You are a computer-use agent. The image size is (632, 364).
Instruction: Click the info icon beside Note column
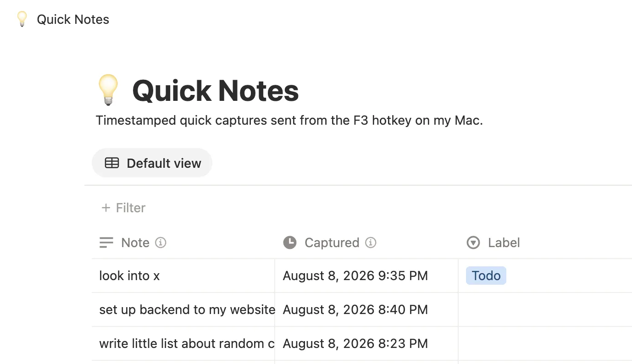pos(161,243)
